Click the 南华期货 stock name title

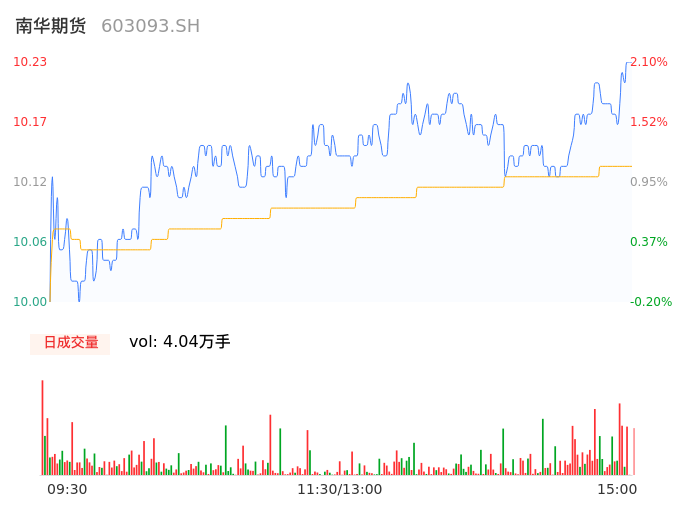pyautogui.click(x=50, y=26)
